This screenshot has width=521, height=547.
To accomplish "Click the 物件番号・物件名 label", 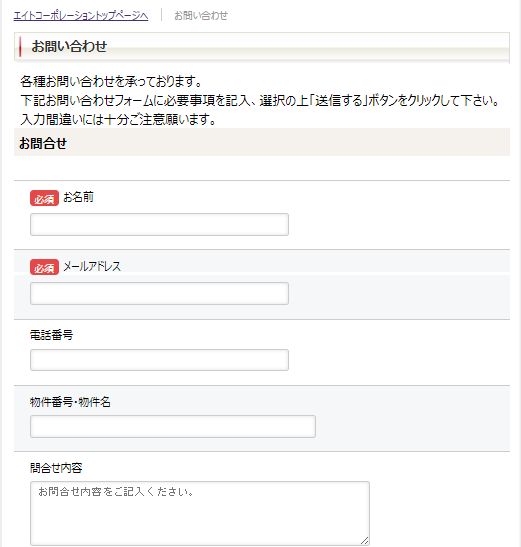I will point(70,402).
